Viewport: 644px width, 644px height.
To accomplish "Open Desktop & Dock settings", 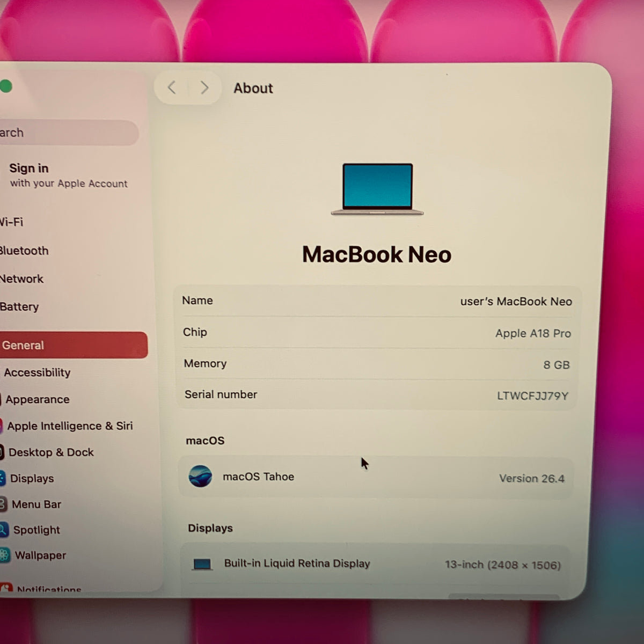I will click(51, 452).
